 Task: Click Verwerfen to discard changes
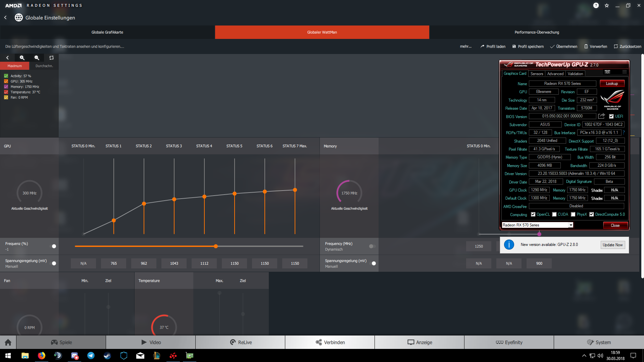point(596,47)
